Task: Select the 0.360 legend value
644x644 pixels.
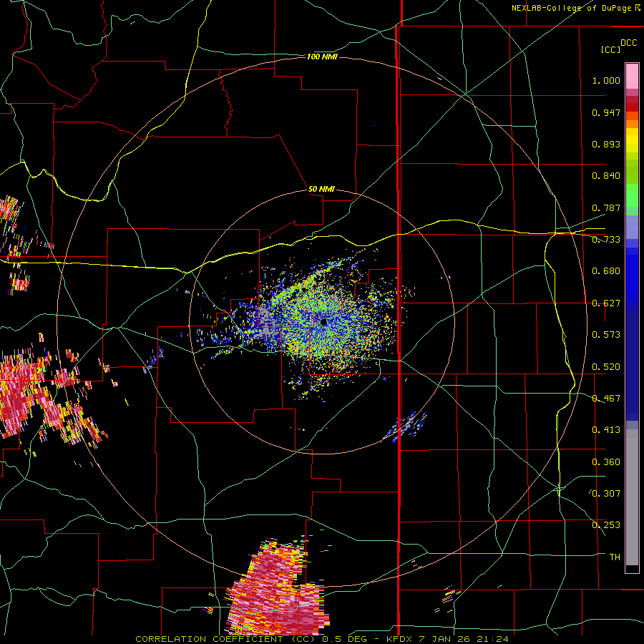Action: point(606,462)
